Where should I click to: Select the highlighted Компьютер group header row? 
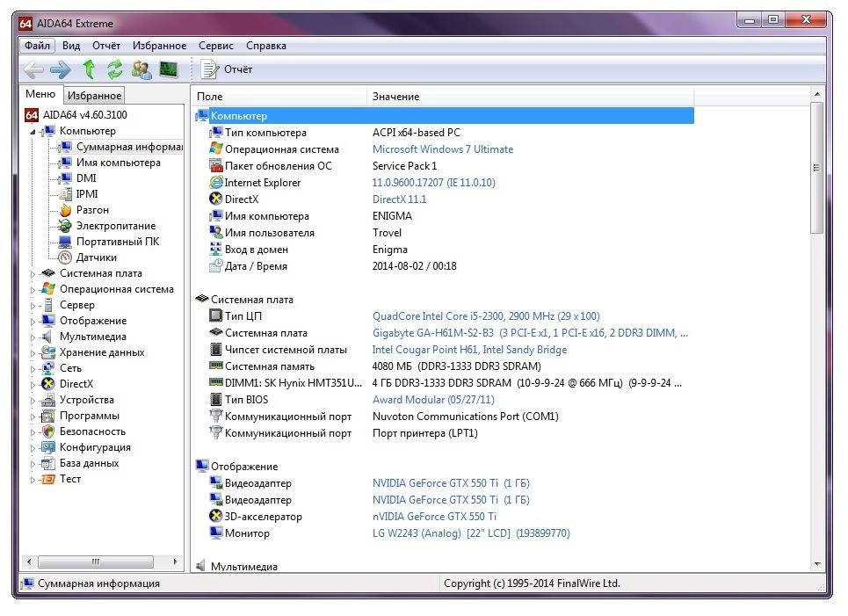(x=444, y=115)
